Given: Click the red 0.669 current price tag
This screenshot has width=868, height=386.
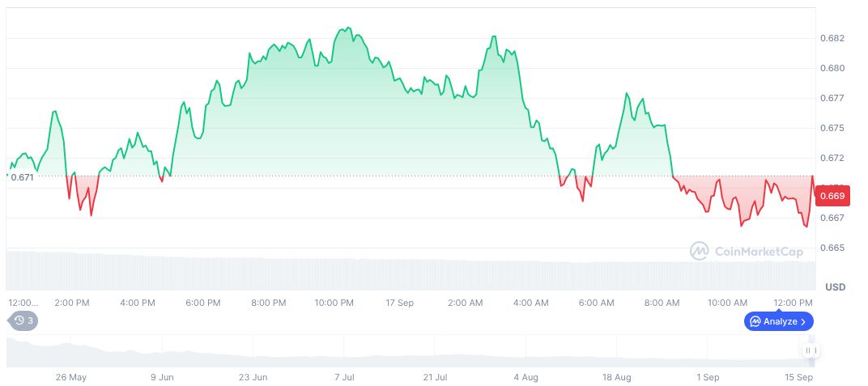Looking at the screenshot, I should click(x=833, y=195).
